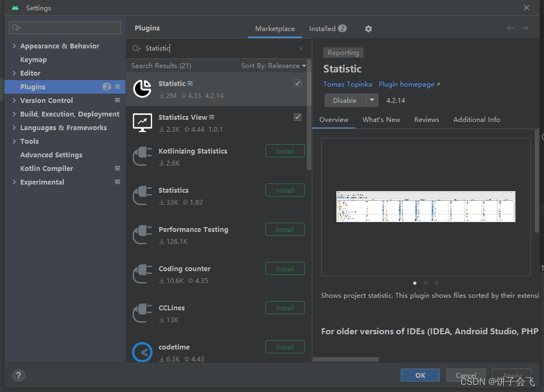Image resolution: width=544 pixels, height=392 pixels.
Task: Open the What's New tab
Action: 381,119
